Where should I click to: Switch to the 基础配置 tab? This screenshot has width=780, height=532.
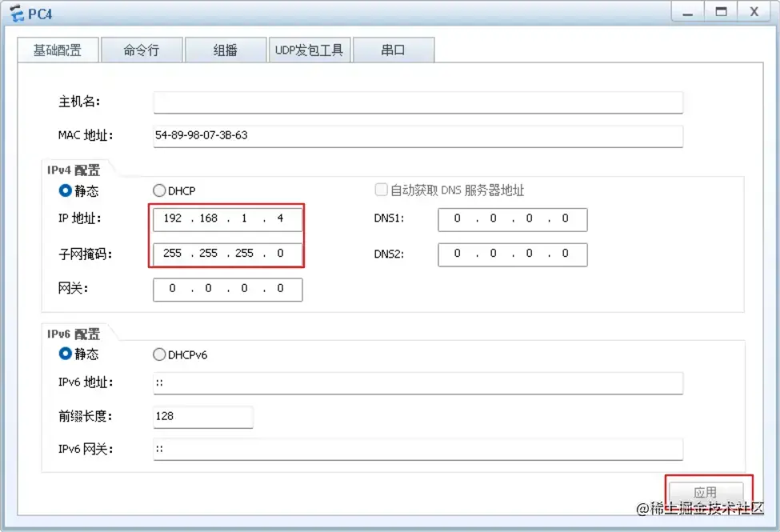coord(58,50)
